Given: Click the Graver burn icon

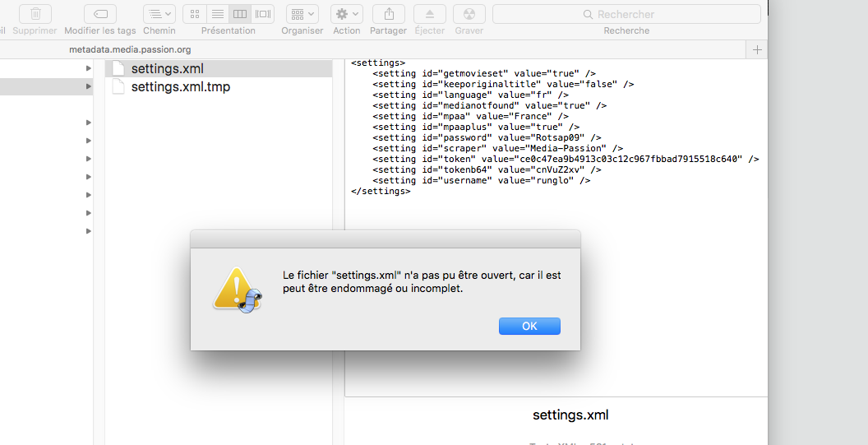Looking at the screenshot, I should coord(469,14).
